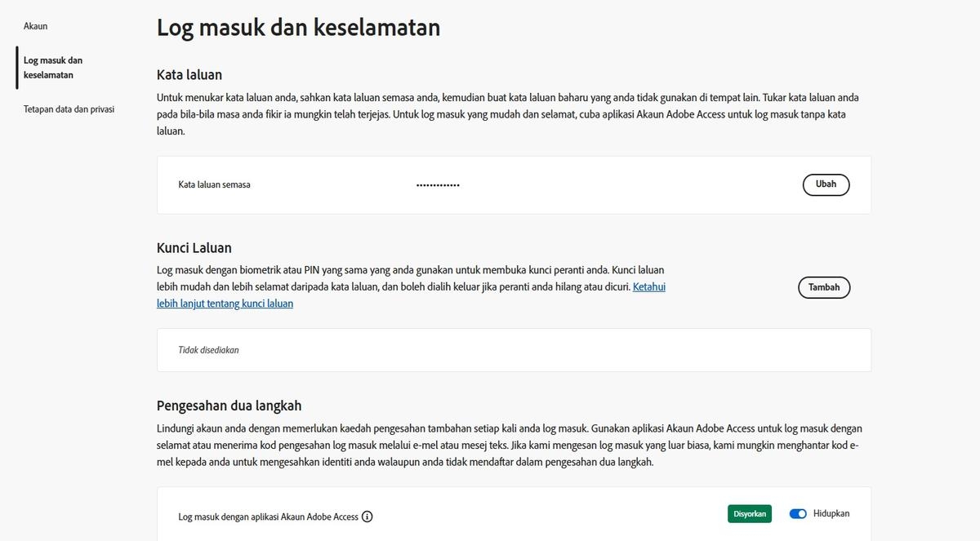The height and width of the screenshot is (541, 980).
Task: Select the 'Kata laluan semasa' row
Action: [214, 184]
